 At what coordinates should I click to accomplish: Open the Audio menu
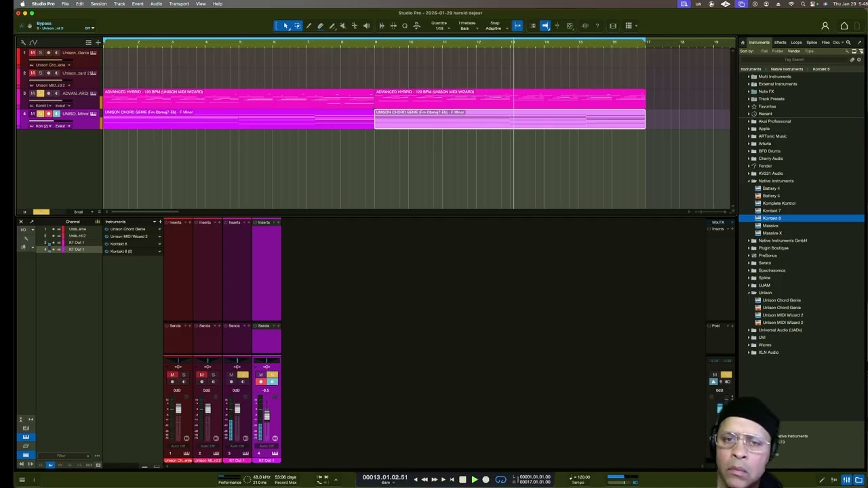(x=156, y=4)
